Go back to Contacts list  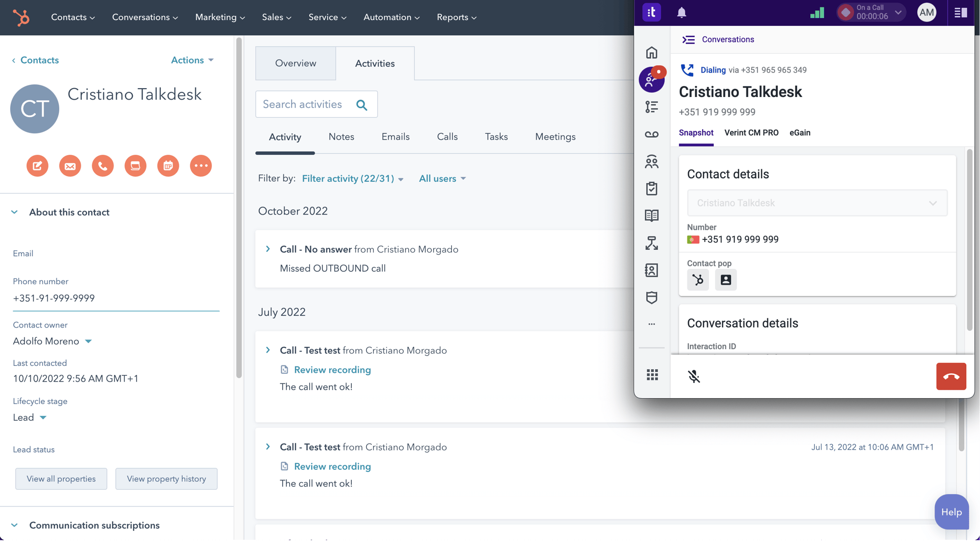[x=35, y=60]
